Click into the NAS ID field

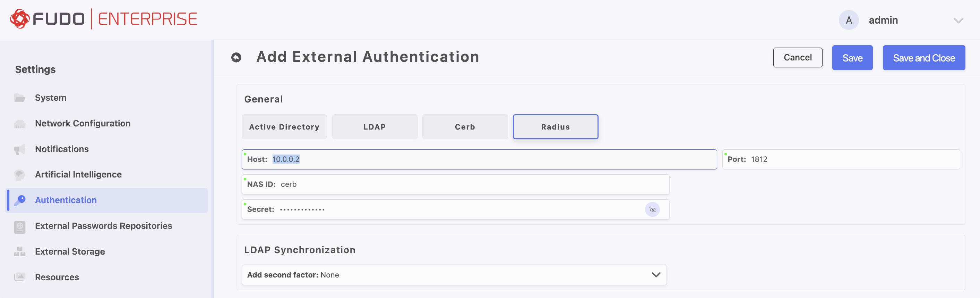point(456,184)
